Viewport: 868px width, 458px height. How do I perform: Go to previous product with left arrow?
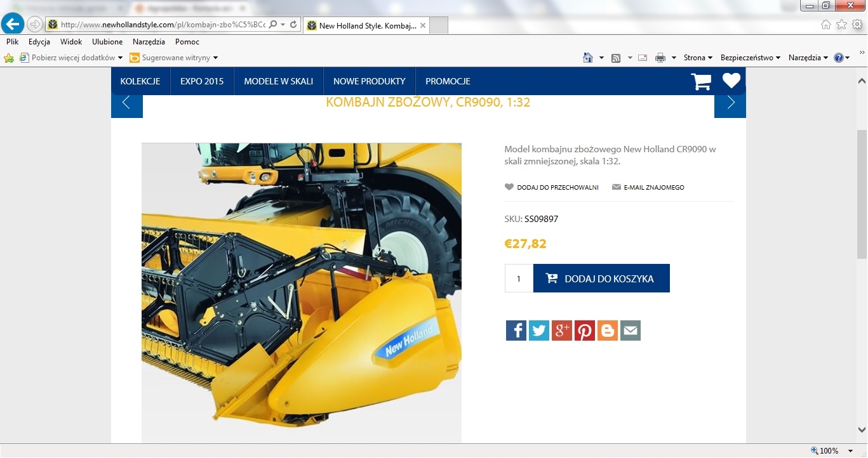(126, 103)
